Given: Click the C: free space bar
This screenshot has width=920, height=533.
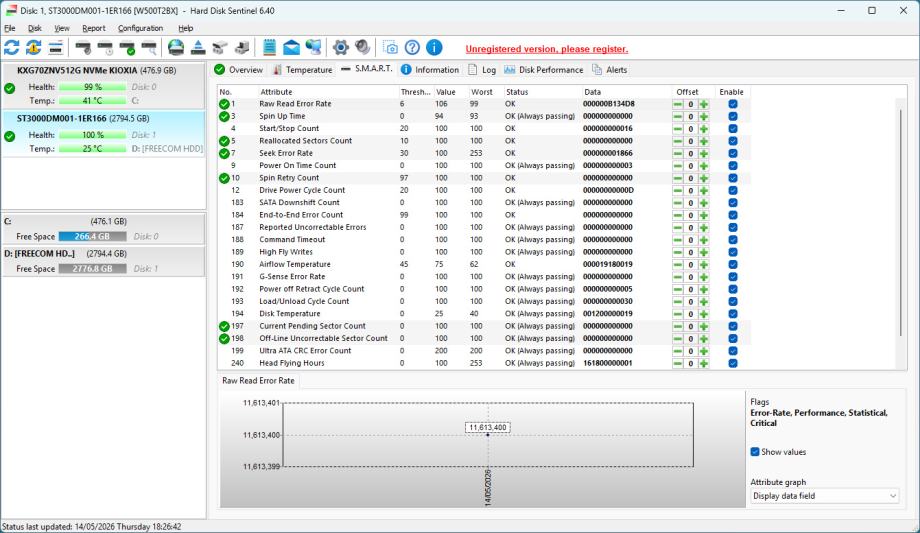Looking at the screenshot, I should click(x=92, y=237).
